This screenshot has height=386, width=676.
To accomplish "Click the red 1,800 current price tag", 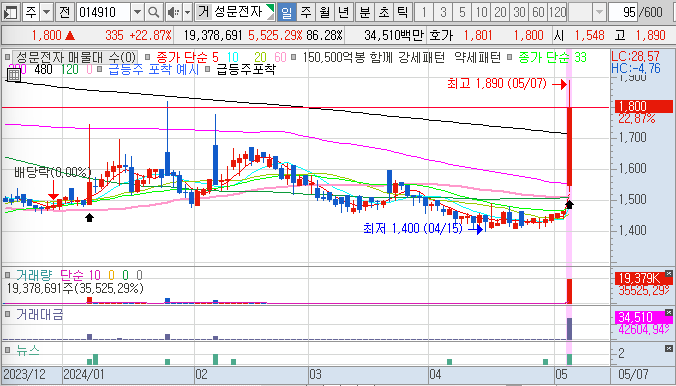I will pyautogui.click(x=644, y=106).
